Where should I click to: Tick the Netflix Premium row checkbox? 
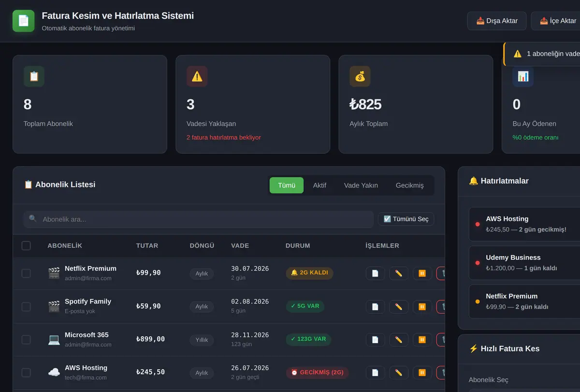[x=26, y=274]
